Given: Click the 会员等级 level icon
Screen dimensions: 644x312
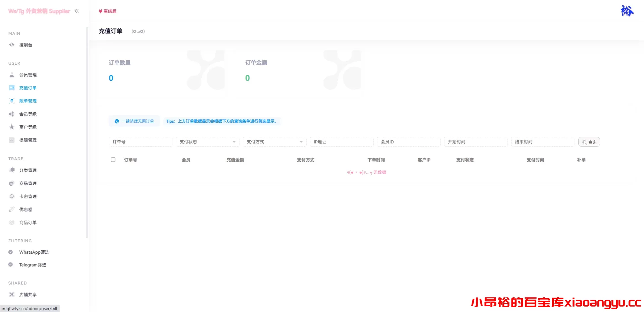Looking at the screenshot, I should click(11, 114).
